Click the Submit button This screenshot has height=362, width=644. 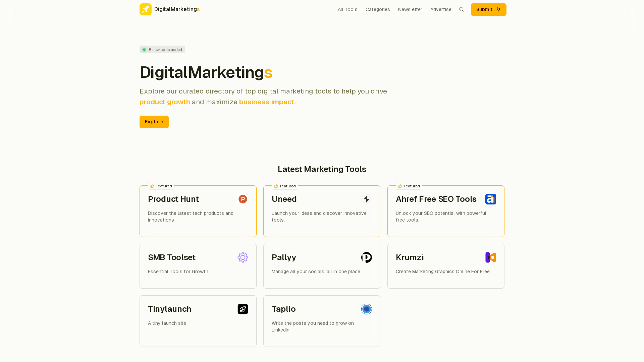point(489,9)
